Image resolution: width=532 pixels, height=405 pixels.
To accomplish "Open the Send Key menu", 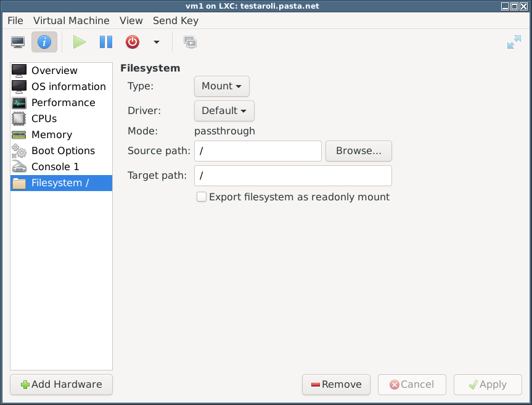I will coord(176,21).
